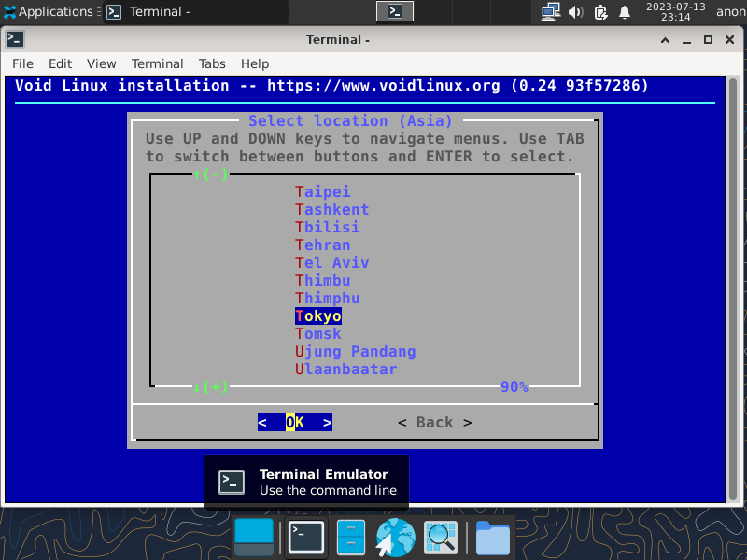This screenshot has height=560, width=747.
Task: Open the Help menu
Action: (x=254, y=63)
